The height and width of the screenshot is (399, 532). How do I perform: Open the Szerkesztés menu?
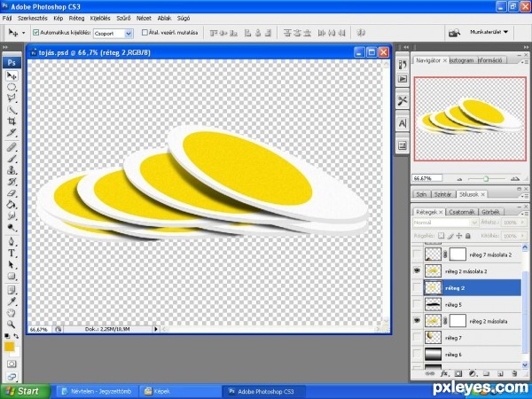[x=33, y=19]
